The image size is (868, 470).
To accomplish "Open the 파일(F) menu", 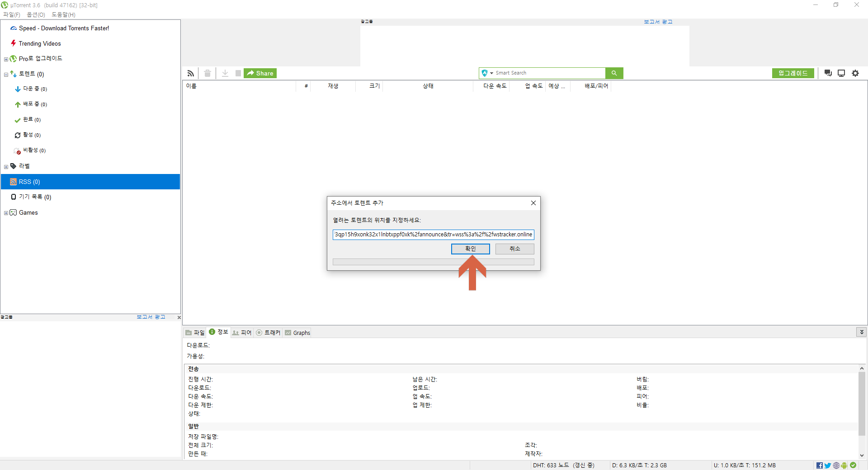I will point(12,14).
